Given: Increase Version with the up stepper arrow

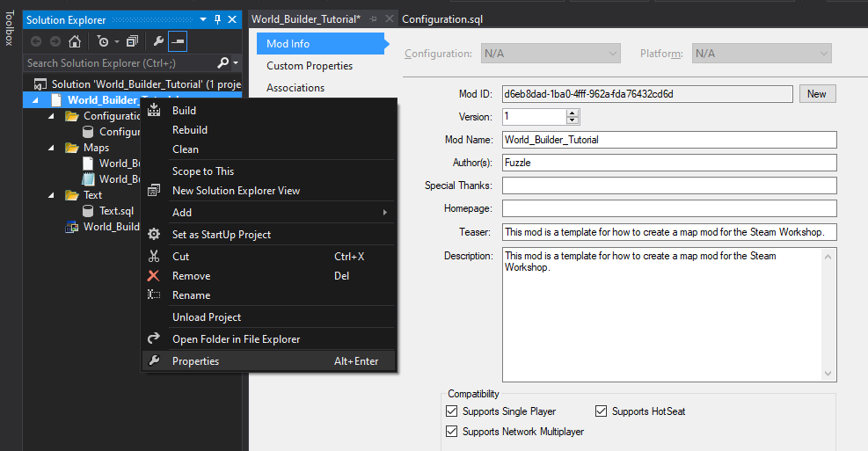Looking at the screenshot, I should pos(573,113).
